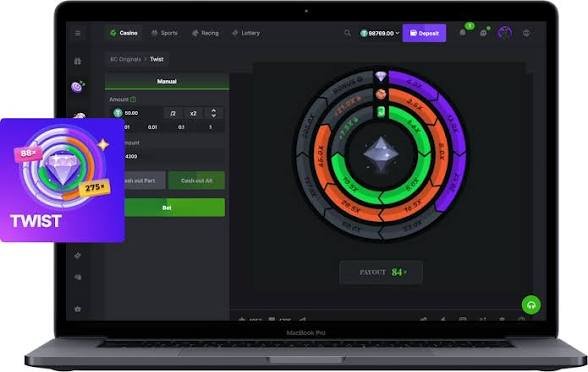Select the Manual tab

point(166,81)
